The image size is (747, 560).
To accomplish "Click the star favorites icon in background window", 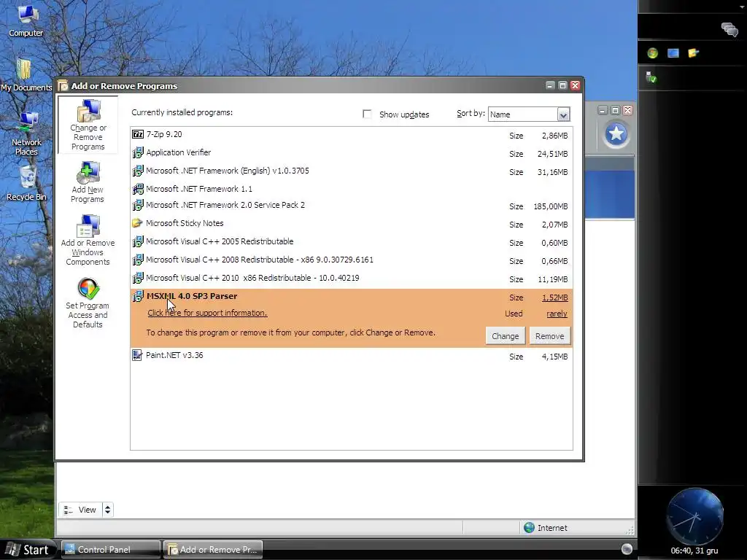I will tap(616, 134).
